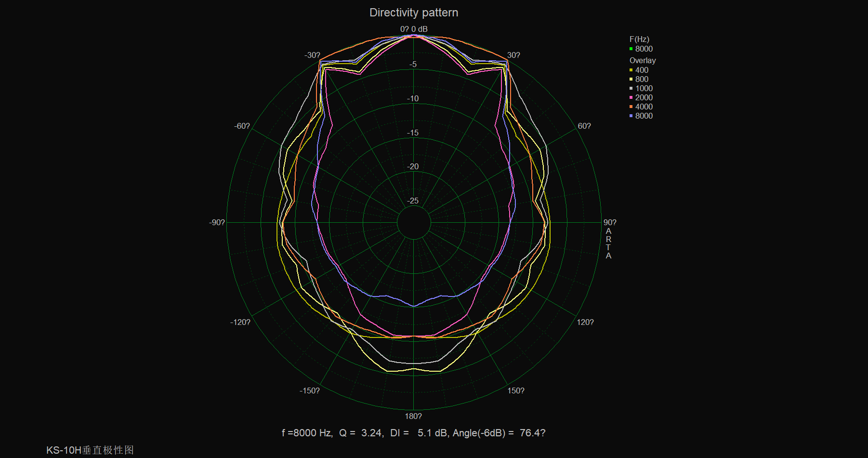
Task: Click the '-5' dB ring label
Action: [413, 64]
